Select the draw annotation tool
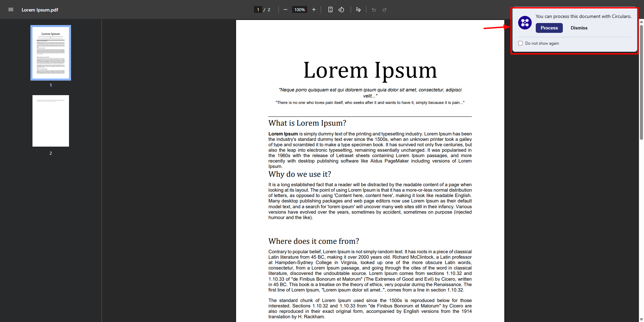Viewport: 644px width, 322px height. click(359, 9)
